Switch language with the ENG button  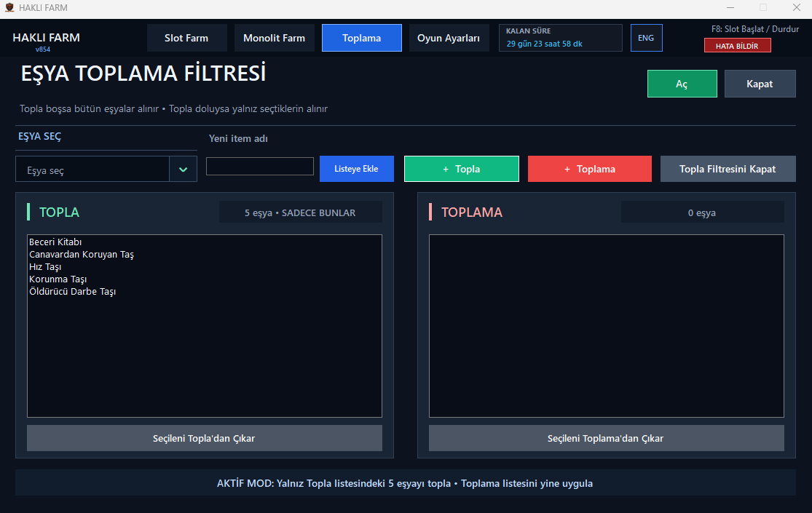646,38
